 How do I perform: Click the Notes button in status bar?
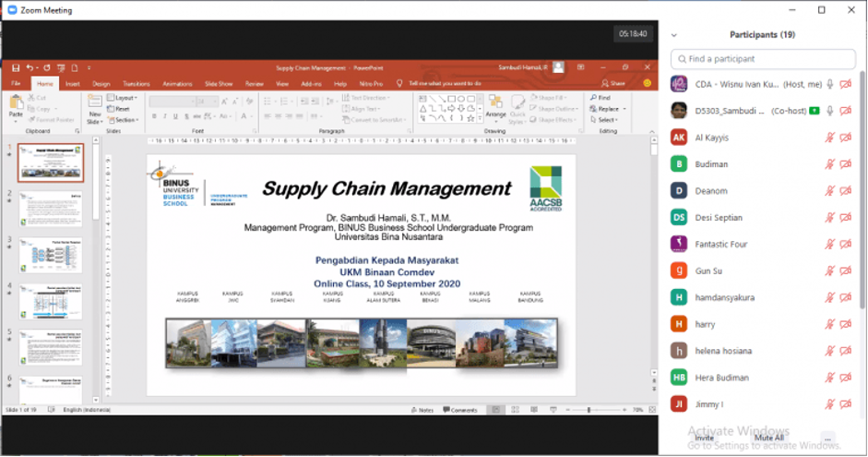(422, 410)
